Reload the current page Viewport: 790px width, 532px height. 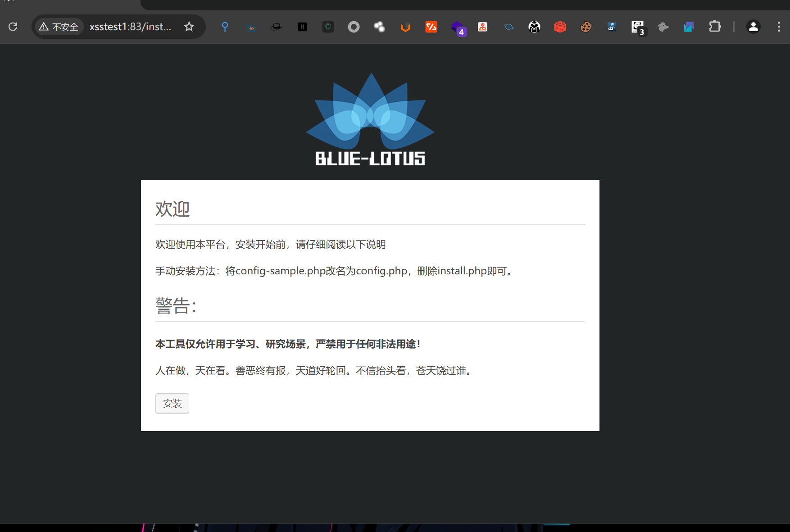click(x=13, y=27)
